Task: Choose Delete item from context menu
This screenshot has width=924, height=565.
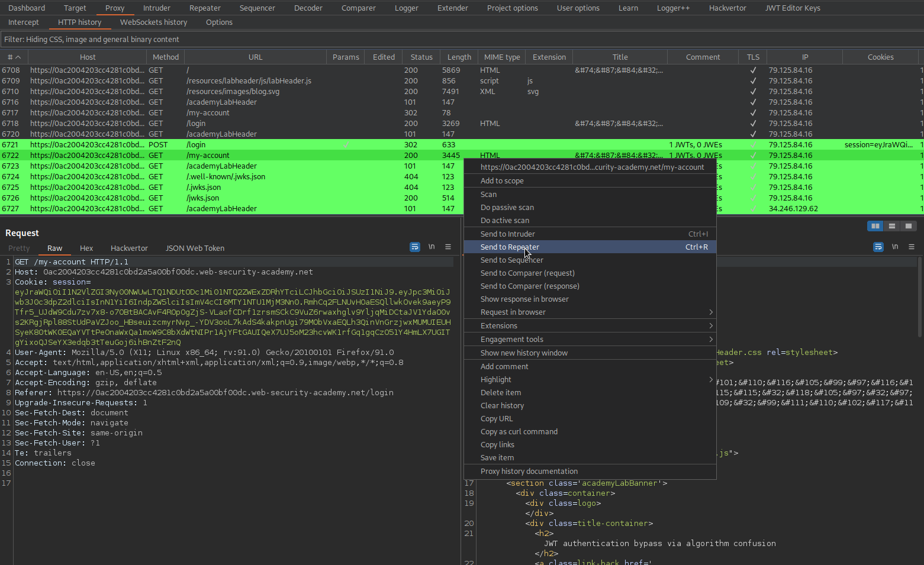Action: 590,393
